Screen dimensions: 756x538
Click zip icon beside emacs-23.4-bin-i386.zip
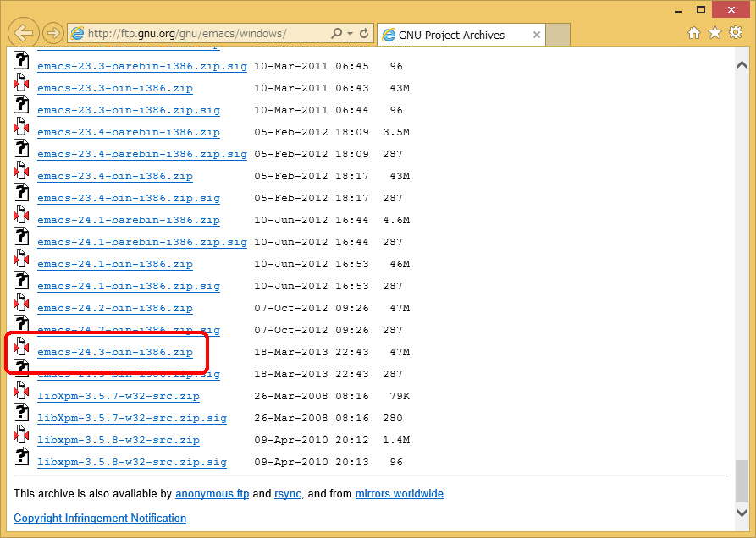(21, 171)
